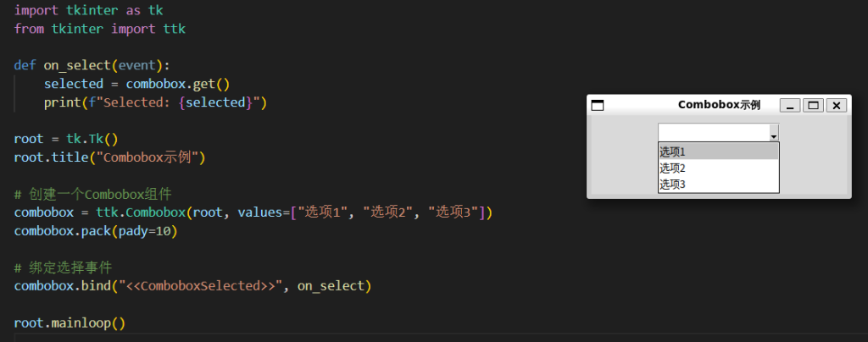Click the root.title("Combobox示例") code line

click(109, 157)
